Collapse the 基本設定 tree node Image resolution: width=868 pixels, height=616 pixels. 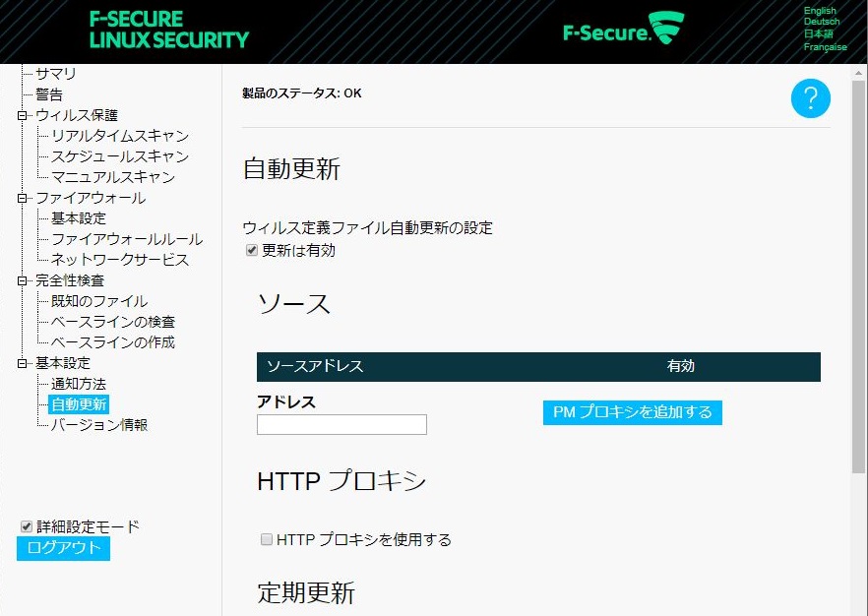coord(22,363)
